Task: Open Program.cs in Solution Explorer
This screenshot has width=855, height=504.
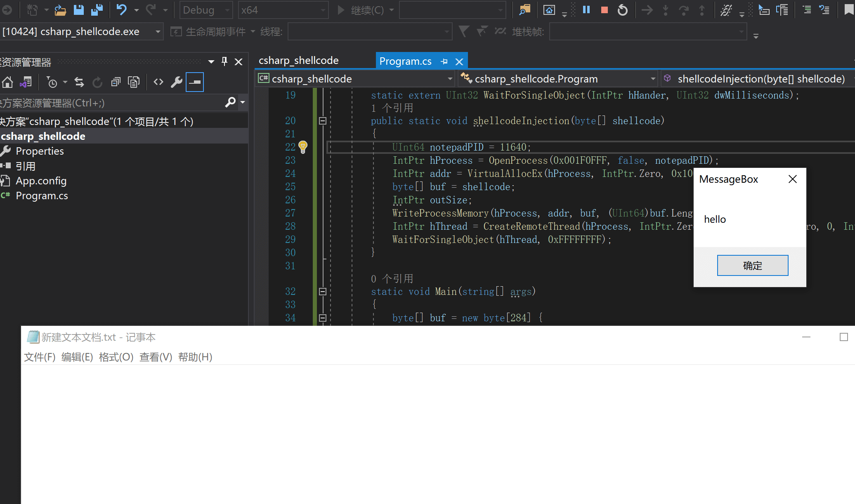Action: (42, 196)
